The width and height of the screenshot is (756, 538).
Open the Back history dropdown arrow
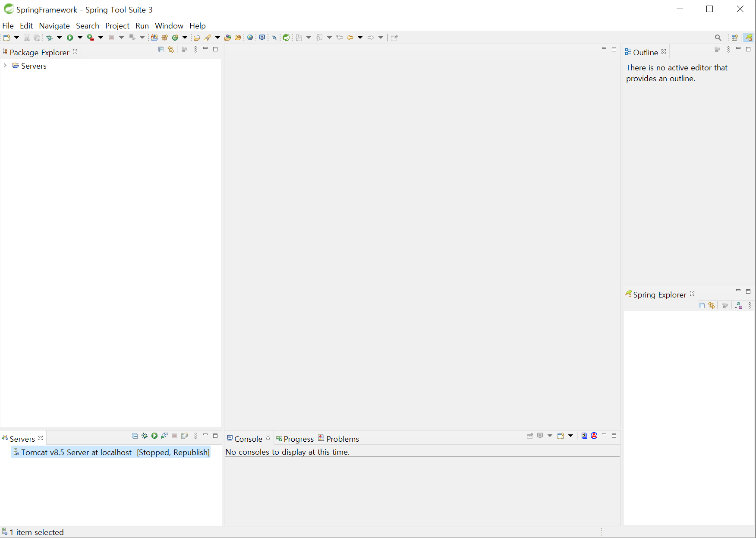point(360,38)
